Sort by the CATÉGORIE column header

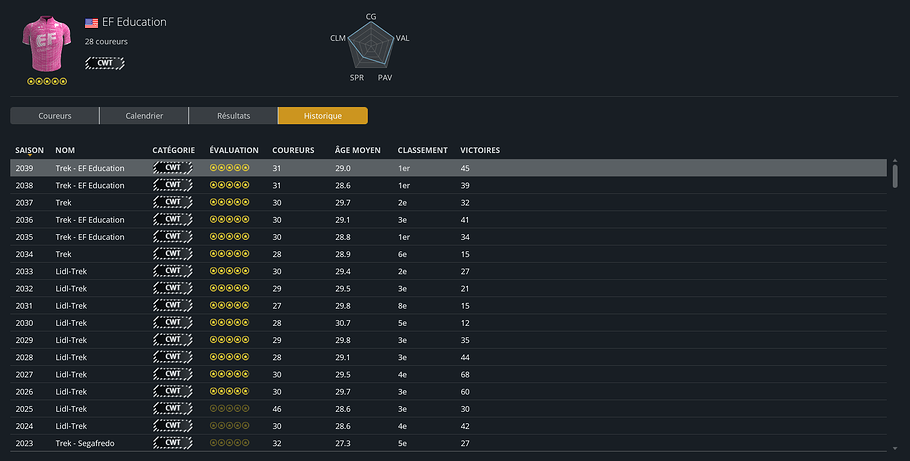tap(174, 150)
